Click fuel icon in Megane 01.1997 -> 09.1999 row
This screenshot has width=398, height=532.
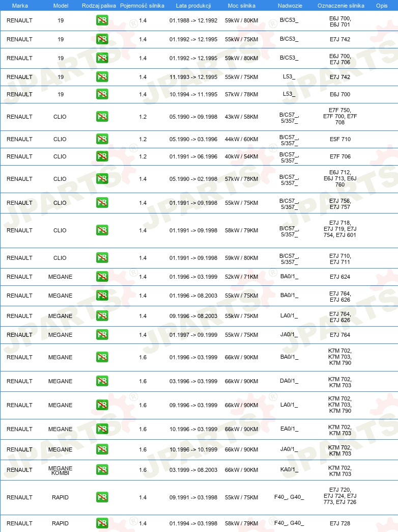point(102,335)
